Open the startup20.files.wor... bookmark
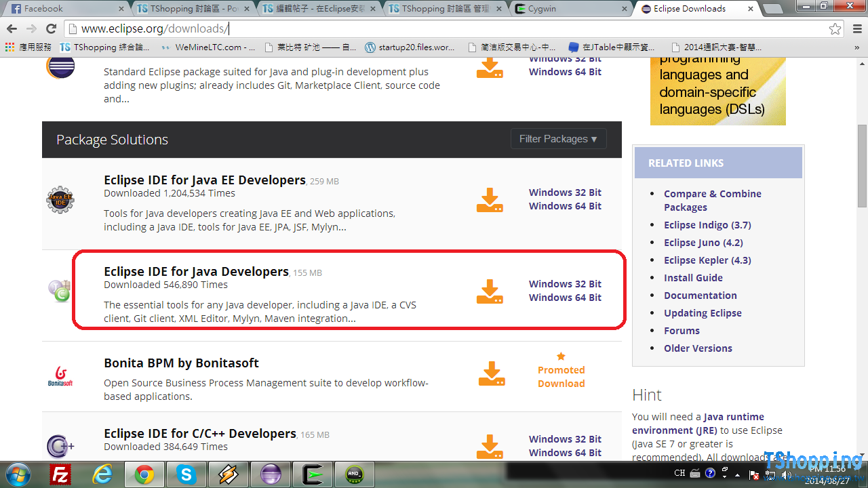Image resolution: width=868 pixels, height=488 pixels. [410, 47]
